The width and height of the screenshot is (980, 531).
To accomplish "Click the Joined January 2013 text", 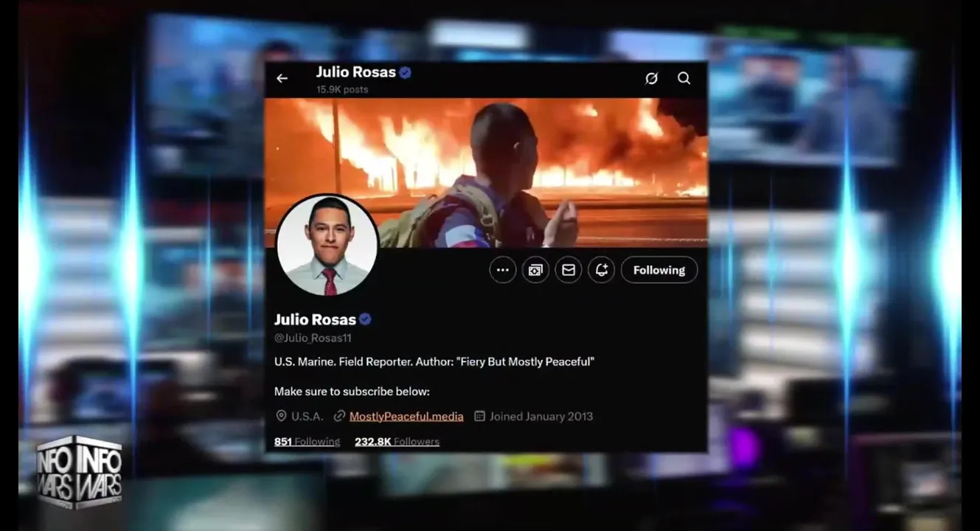I will tap(541, 416).
